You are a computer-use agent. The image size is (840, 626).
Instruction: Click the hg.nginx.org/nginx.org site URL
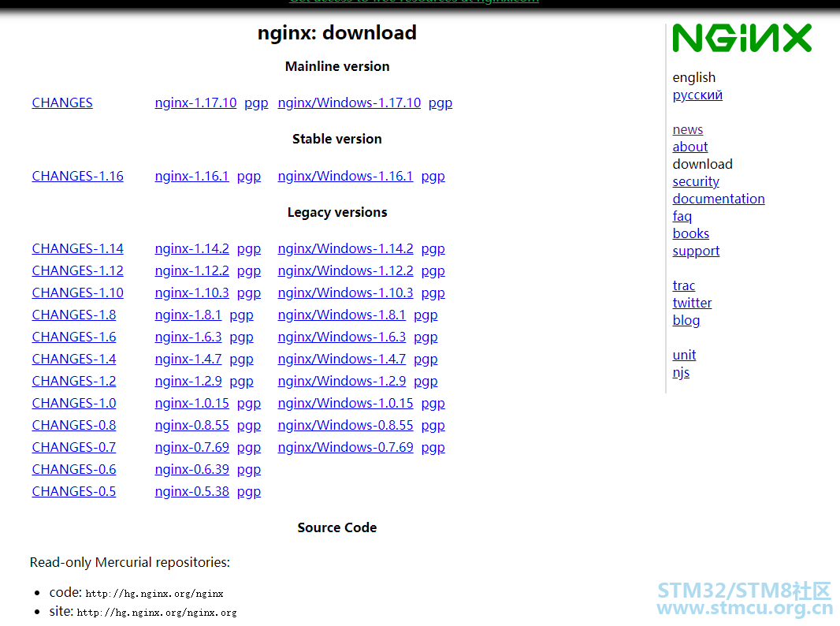157,612
